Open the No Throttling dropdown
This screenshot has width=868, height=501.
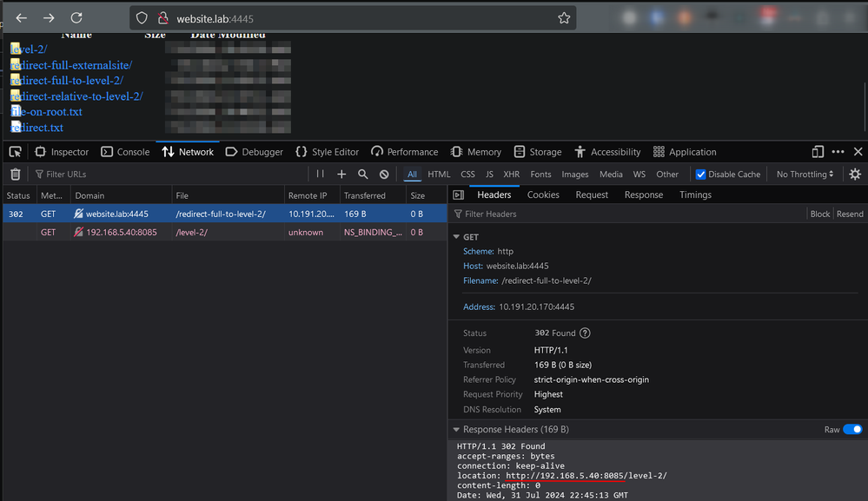(x=805, y=175)
